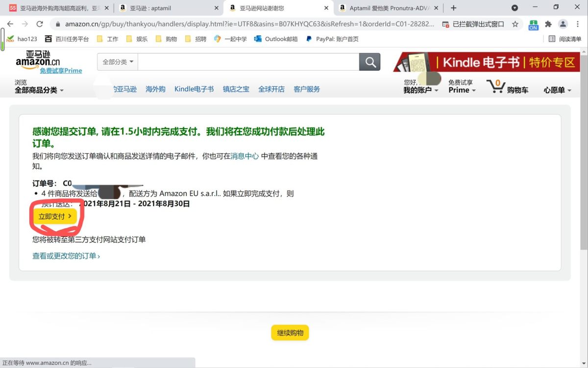Open the 客户服务 navigation link
588x368 pixels.
coord(307,89)
